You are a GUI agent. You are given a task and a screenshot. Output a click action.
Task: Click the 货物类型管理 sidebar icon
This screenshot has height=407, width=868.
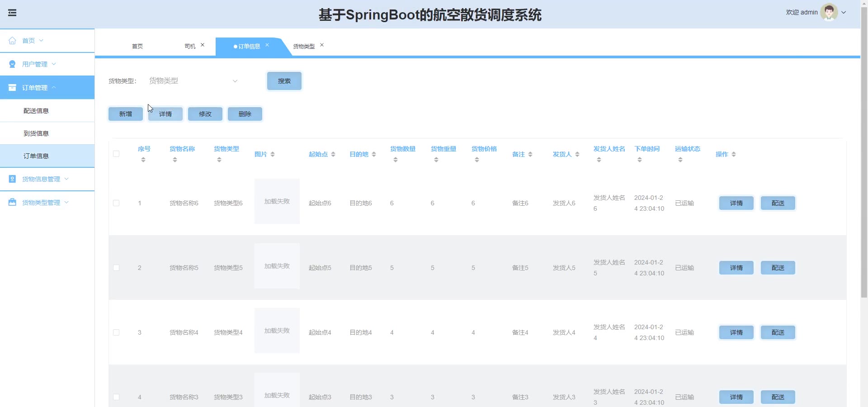(x=12, y=203)
